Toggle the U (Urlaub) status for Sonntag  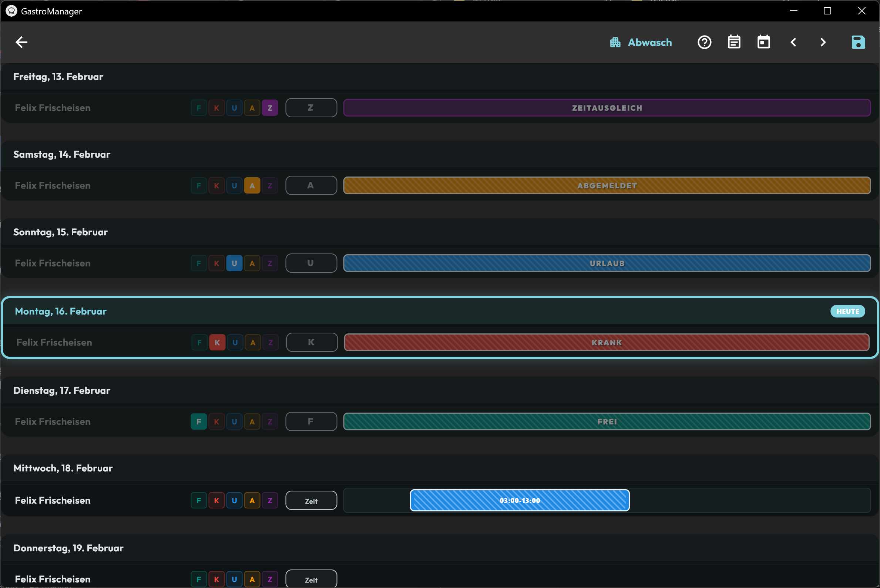(235, 263)
